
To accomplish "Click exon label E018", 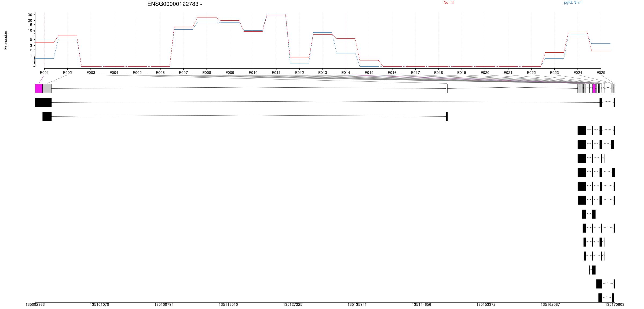I will click(x=438, y=73).
